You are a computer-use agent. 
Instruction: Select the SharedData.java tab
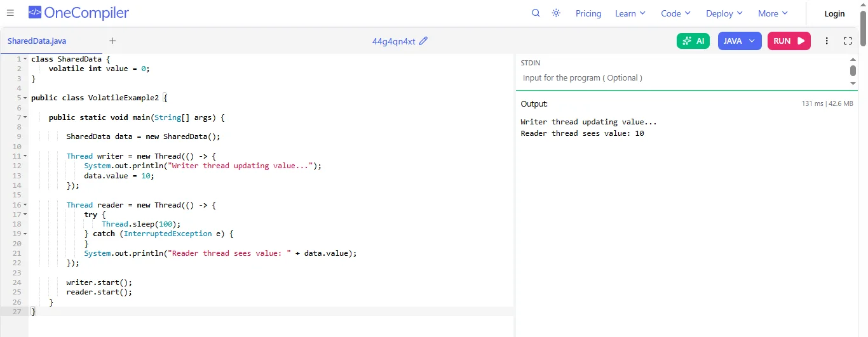37,41
